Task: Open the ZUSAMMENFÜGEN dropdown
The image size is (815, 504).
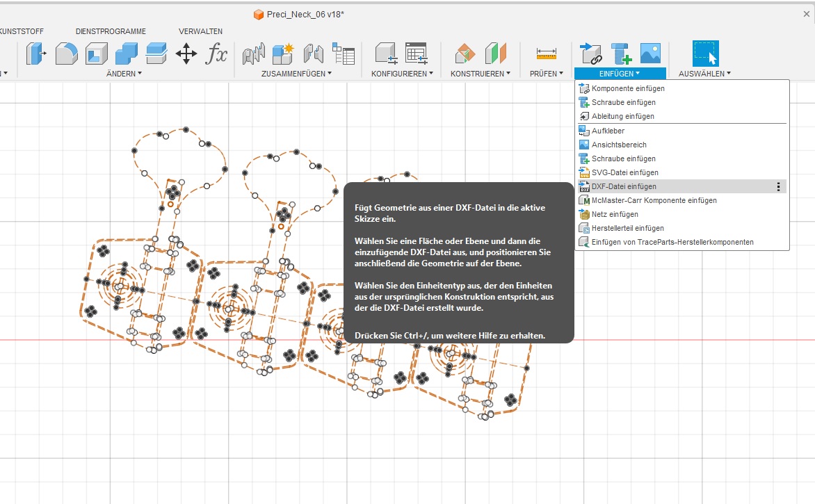Action: pos(296,74)
